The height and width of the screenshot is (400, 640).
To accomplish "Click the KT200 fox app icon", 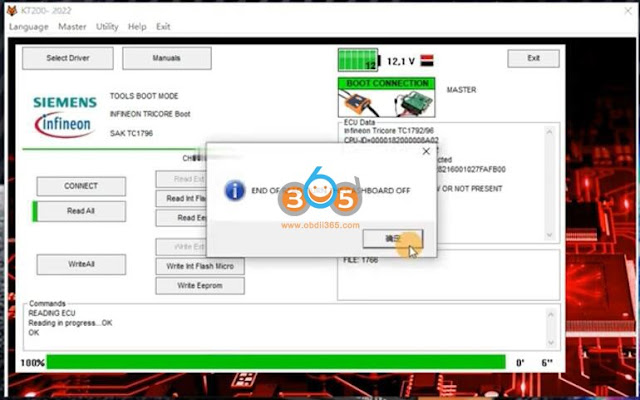I will 12,11.
